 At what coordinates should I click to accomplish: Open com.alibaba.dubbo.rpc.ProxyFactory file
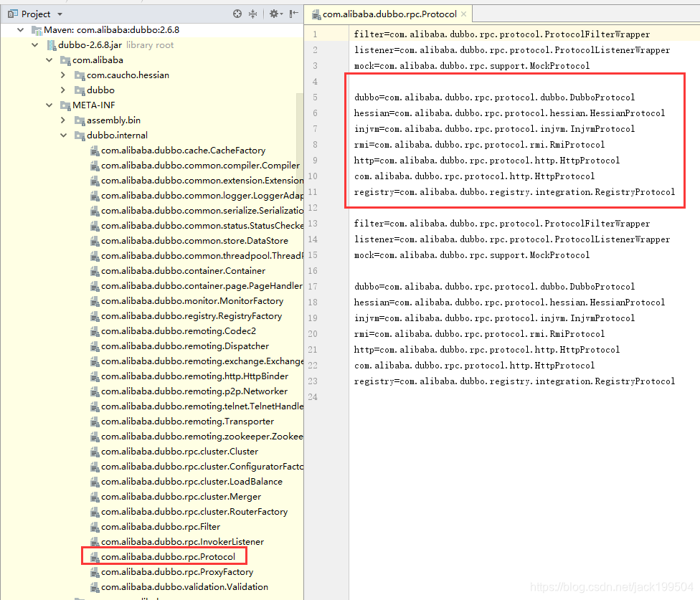[176, 572]
